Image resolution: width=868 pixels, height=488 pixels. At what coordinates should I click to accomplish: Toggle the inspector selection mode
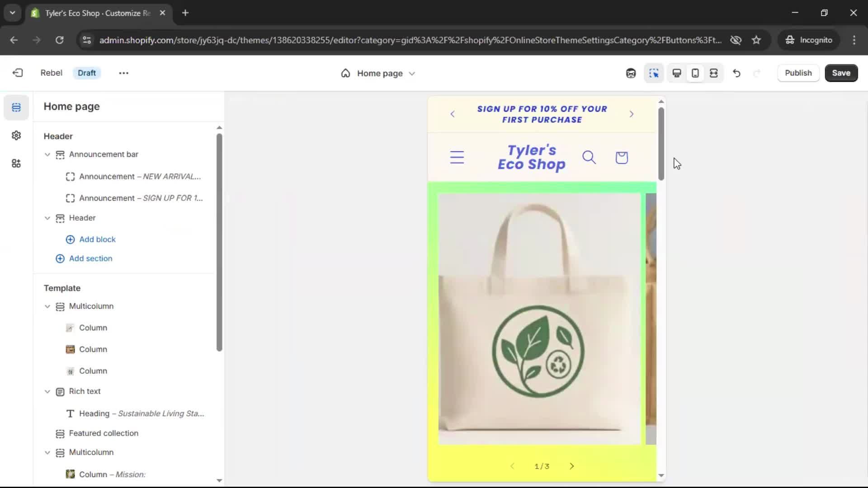tap(654, 73)
